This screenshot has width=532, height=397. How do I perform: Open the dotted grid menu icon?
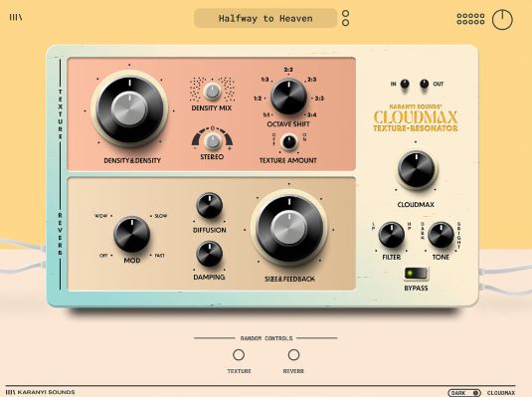(x=470, y=19)
